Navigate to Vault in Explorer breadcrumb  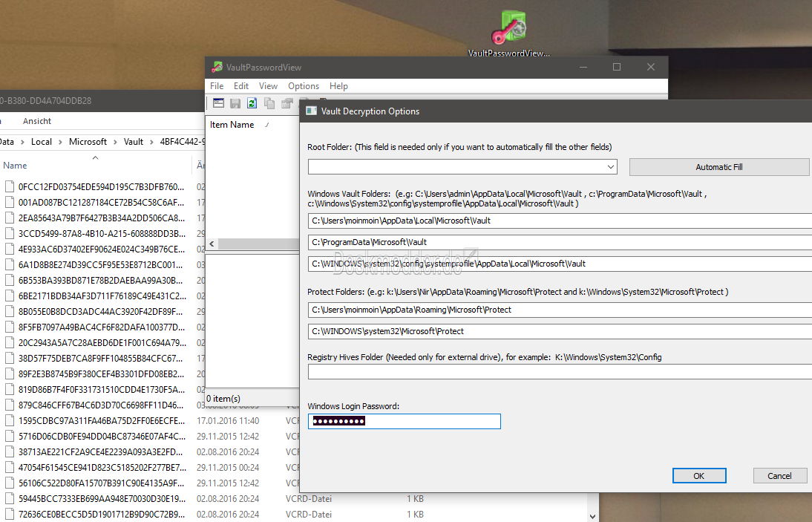point(133,142)
